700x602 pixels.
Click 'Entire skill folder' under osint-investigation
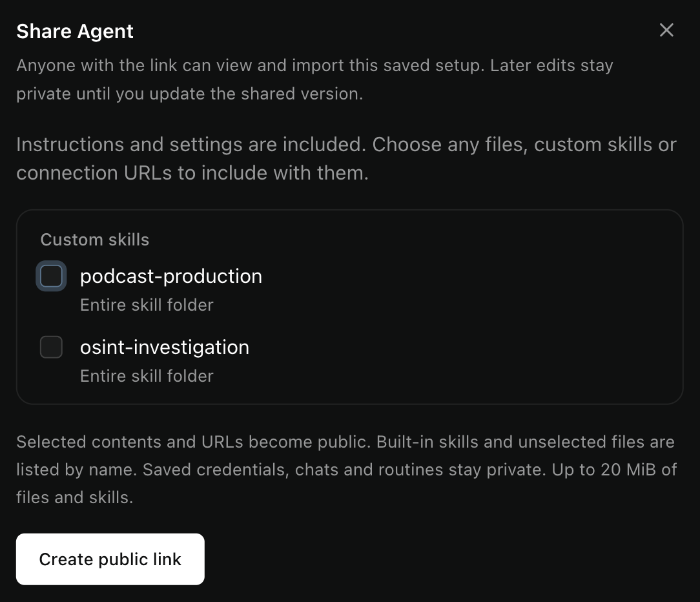pyautogui.click(x=147, y=376)
